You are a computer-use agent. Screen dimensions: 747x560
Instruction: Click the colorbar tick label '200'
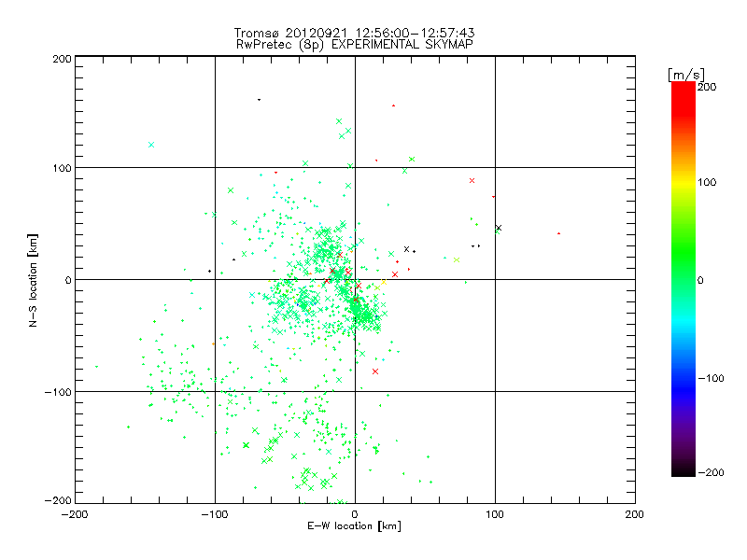(707, 87)
